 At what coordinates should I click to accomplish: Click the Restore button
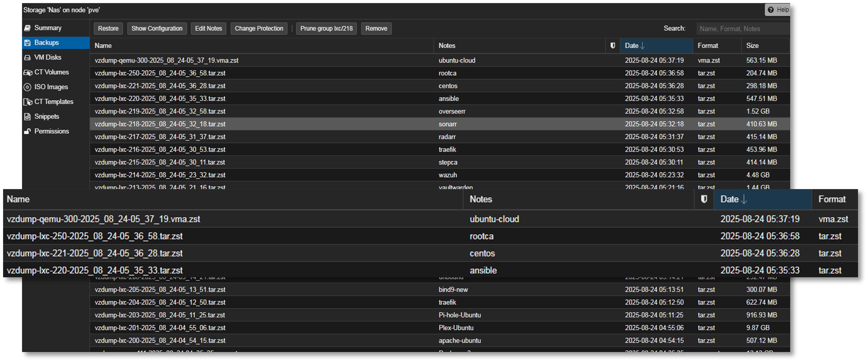click(108, 28)
